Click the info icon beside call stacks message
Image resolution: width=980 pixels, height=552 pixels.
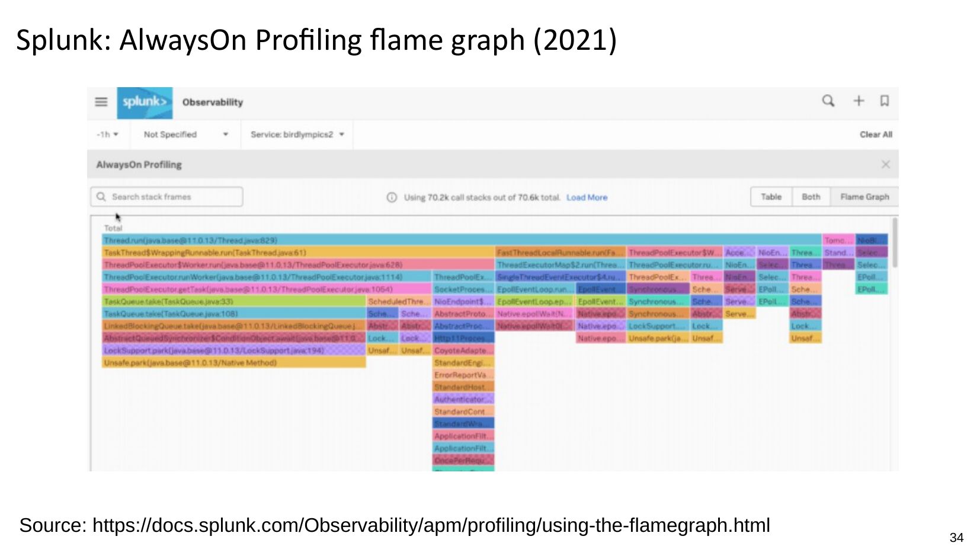coord(392,197)
